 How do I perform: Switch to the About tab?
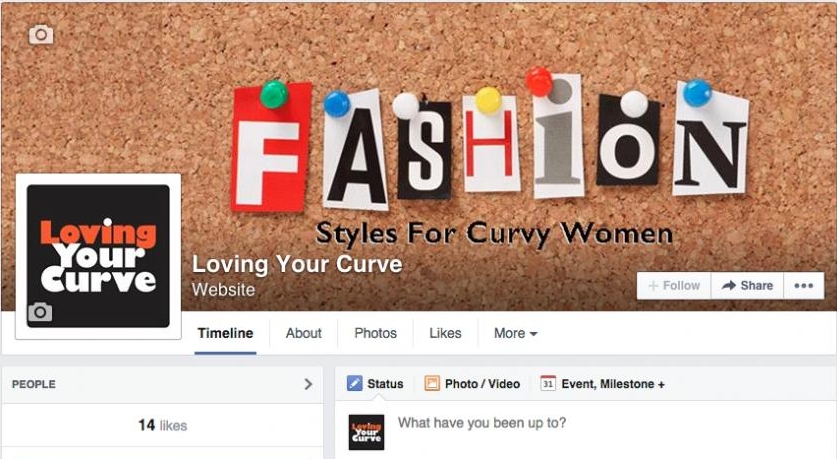[304, 333]
